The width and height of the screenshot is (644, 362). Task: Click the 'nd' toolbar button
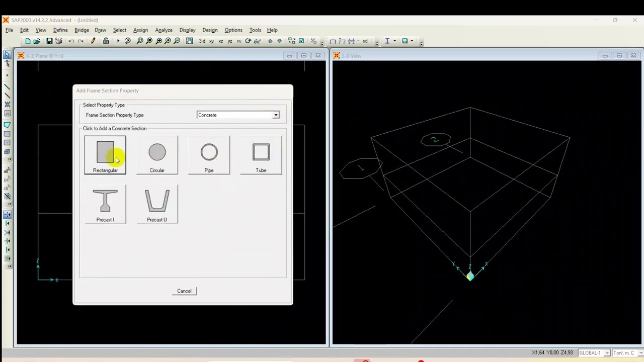[x=365, y=41]
